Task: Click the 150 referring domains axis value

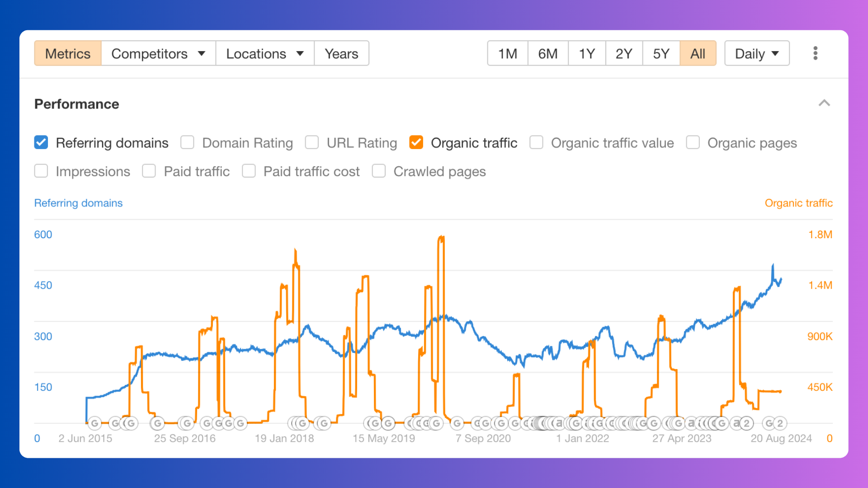Action: click(43, 387)
